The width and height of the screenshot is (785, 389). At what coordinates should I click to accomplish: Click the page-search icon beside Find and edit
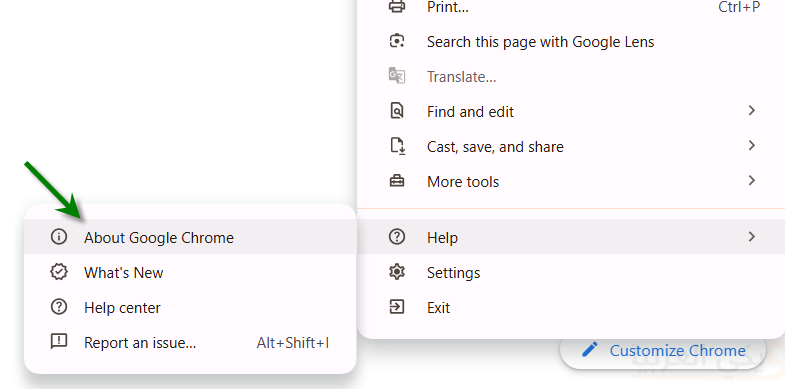[397, 111]
